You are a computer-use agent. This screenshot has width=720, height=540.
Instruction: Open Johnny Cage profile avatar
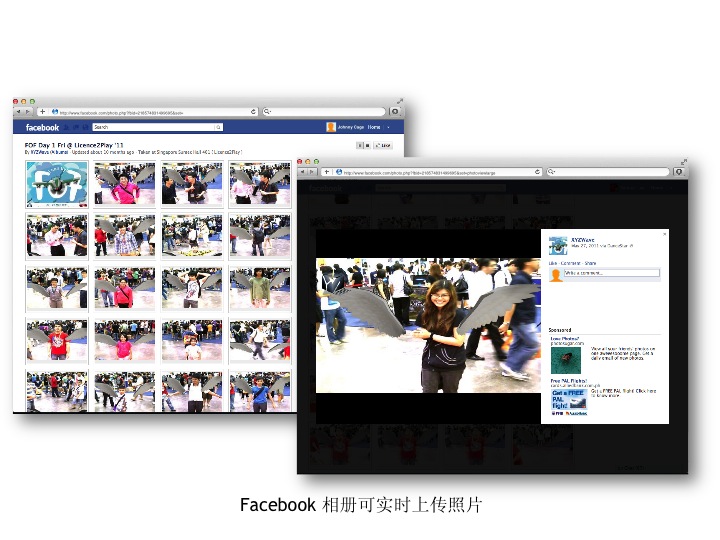click(x=331, y=127)
